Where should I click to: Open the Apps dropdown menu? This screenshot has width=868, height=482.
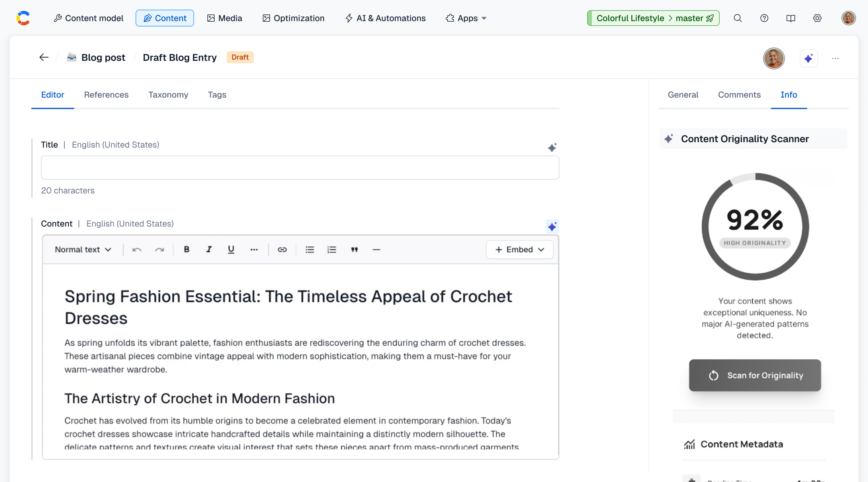[466, 18]
